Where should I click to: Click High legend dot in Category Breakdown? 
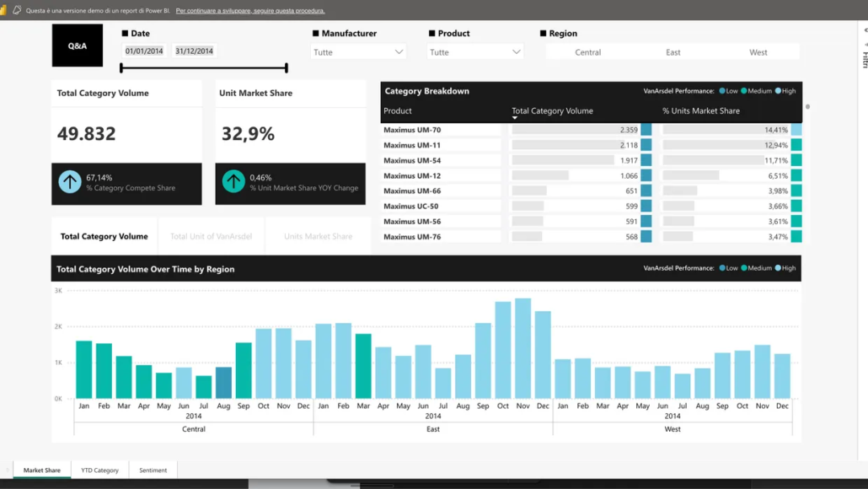click(778, 91)
